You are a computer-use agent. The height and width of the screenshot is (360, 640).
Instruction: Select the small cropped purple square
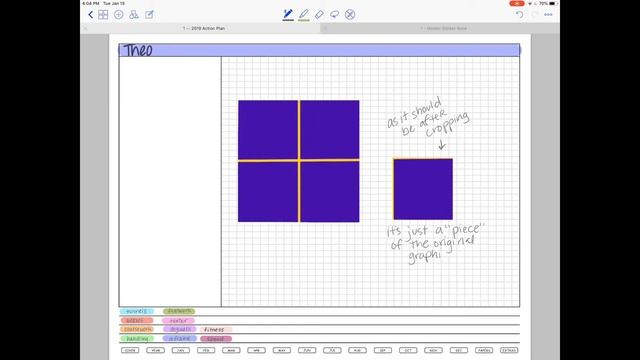(423, 189)
